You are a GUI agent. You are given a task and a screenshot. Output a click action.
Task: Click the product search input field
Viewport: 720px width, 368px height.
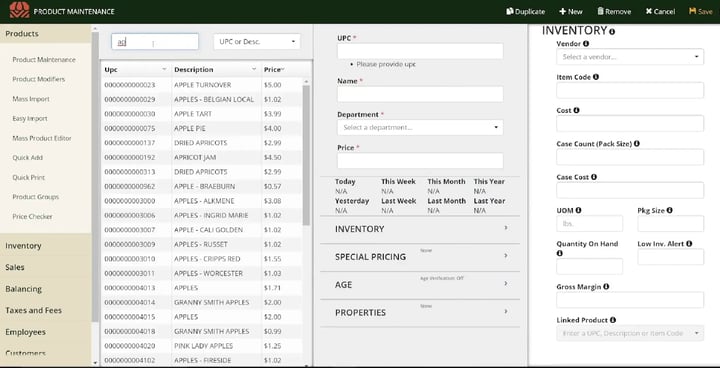click(155, 42)
